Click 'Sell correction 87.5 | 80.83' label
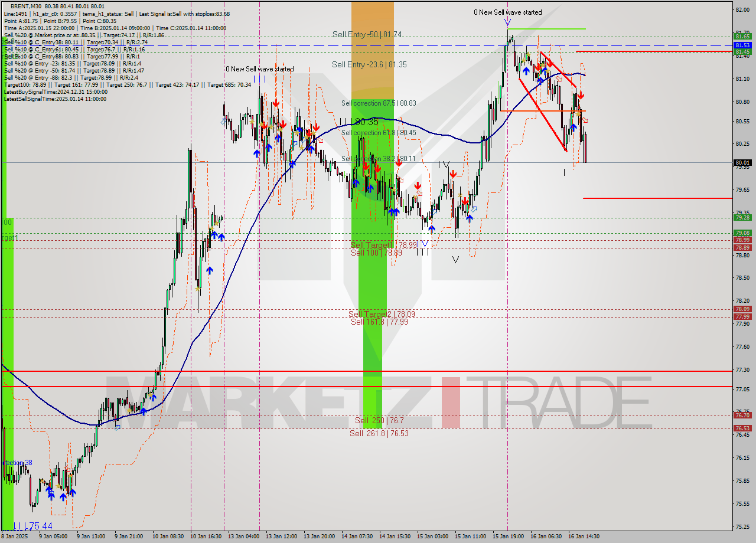This screenshot has height=543, width=756. pyautogui.click(x=378, y=103)
